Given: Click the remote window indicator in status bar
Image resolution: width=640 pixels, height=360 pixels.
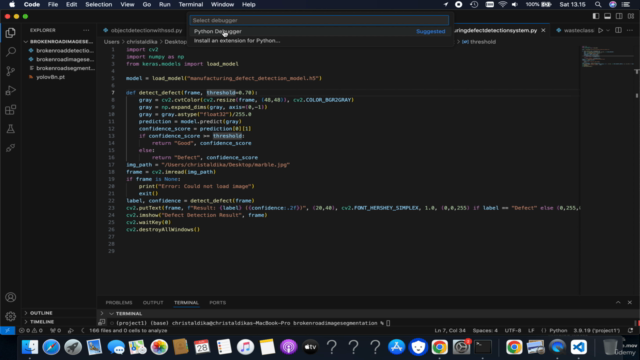Looking at the screenshot, I should point(7,331).
